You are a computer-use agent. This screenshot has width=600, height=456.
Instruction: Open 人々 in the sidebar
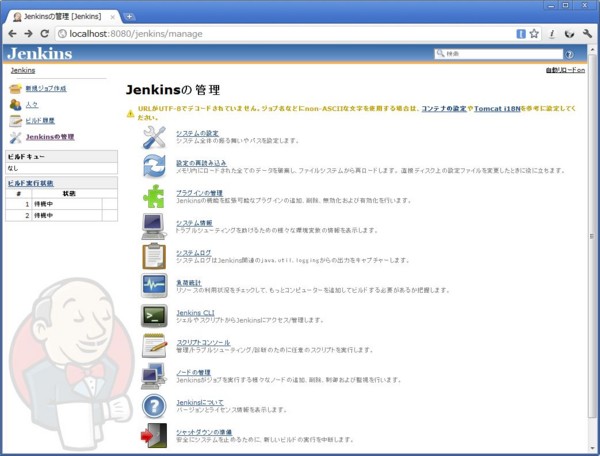32,104
